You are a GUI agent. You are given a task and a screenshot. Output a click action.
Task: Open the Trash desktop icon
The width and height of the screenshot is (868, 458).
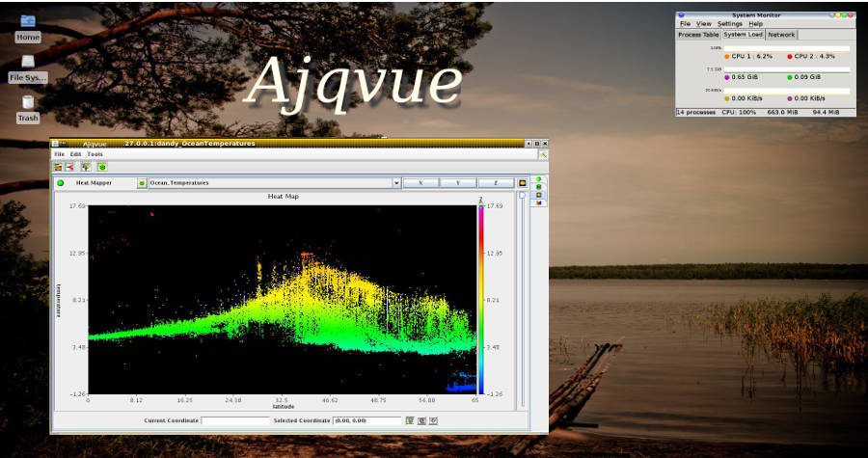tap(28, 104)
